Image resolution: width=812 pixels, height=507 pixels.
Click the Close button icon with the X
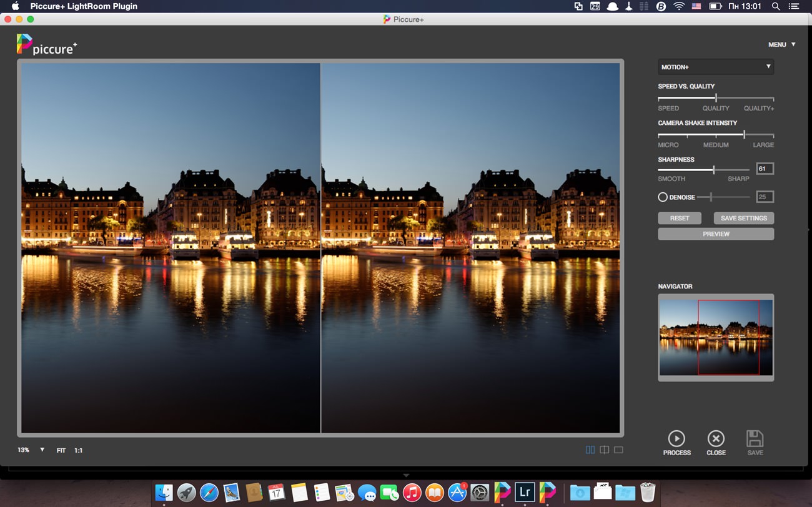[x=716, y=438]
